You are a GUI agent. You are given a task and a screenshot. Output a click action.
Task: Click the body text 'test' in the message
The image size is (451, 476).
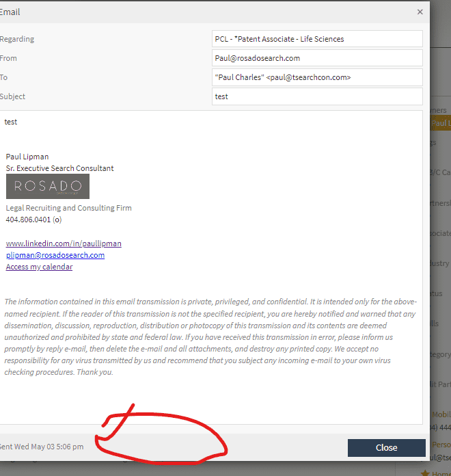coord(11,122)
